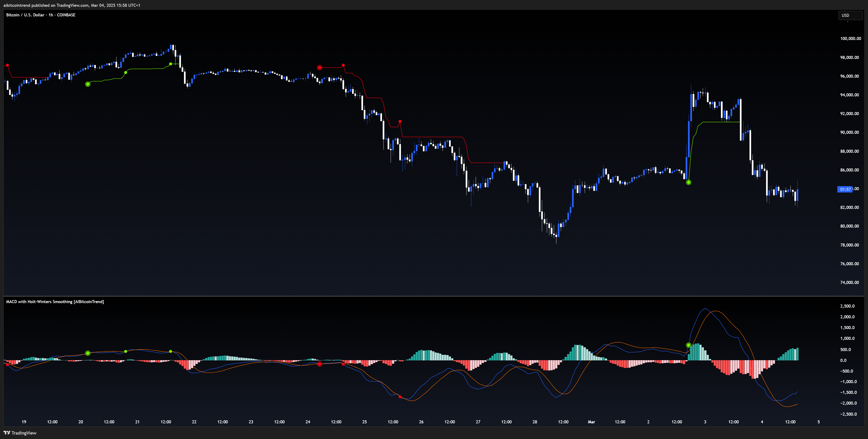The width and height of the screenshot is (868, 439).
Task: Open the USD currency selector
Action: point(850,15)
